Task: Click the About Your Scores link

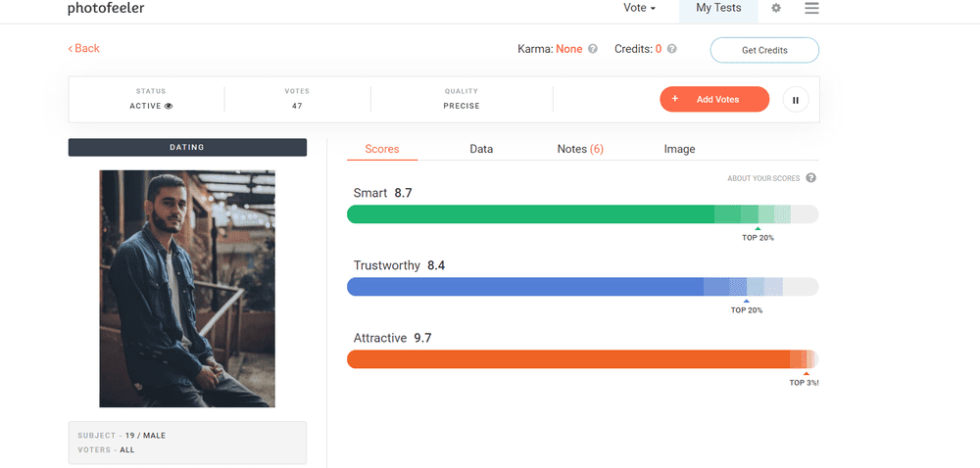Action: coord(763,178)
